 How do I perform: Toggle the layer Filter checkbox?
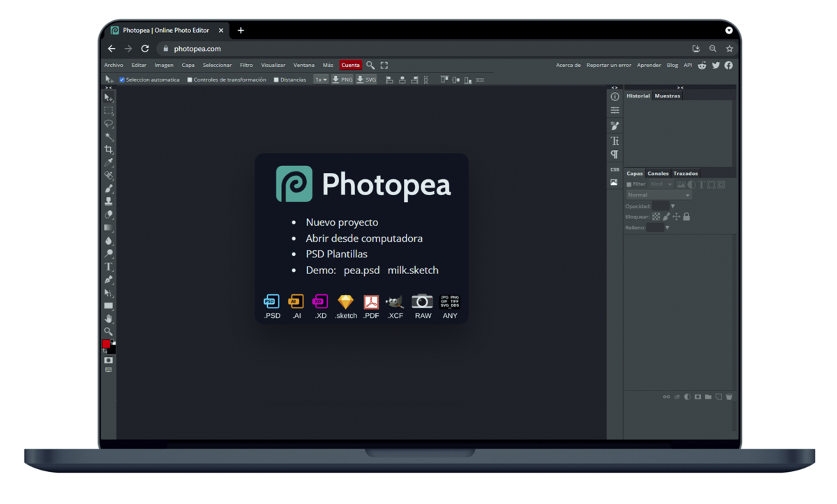[x=629, y=184]
